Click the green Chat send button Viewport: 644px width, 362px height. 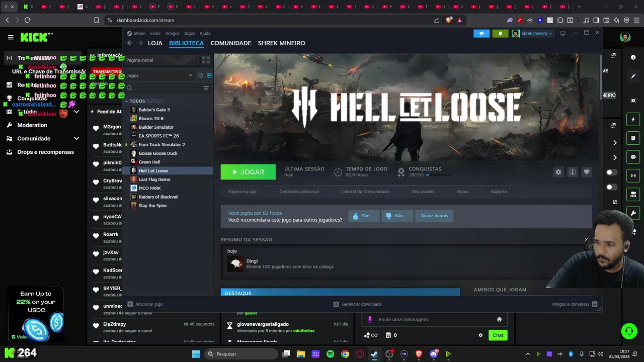click(x=498, y=335)
